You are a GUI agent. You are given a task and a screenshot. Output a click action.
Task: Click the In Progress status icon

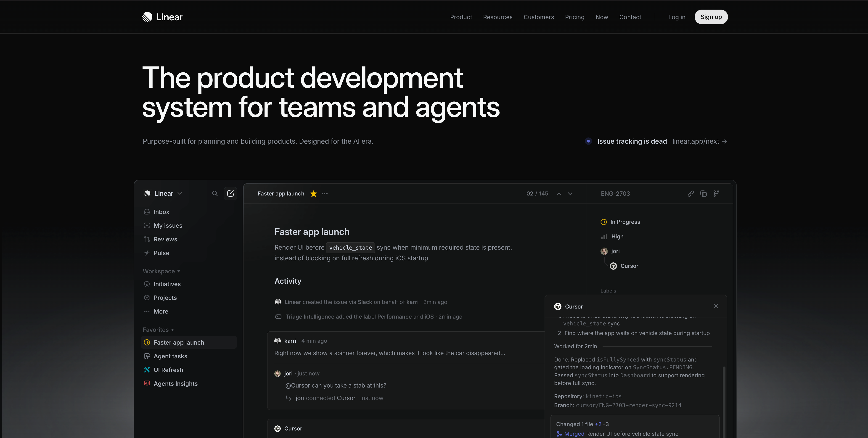click(603, 222)
